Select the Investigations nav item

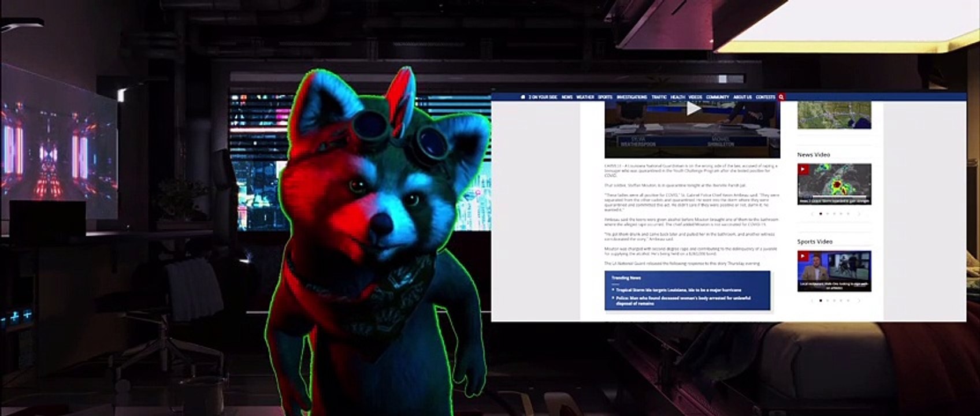632,97
